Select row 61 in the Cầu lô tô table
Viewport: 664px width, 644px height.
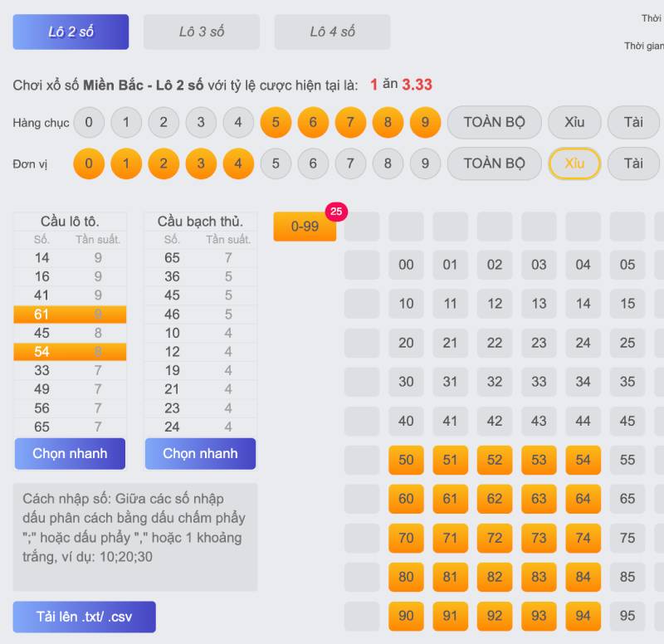point(70,314)
